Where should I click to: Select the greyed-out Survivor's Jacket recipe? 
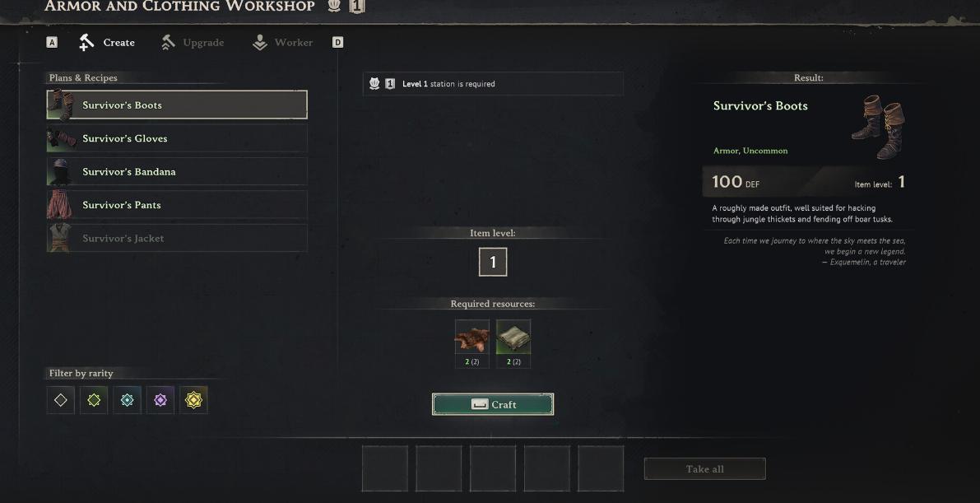tap(177, 239)
